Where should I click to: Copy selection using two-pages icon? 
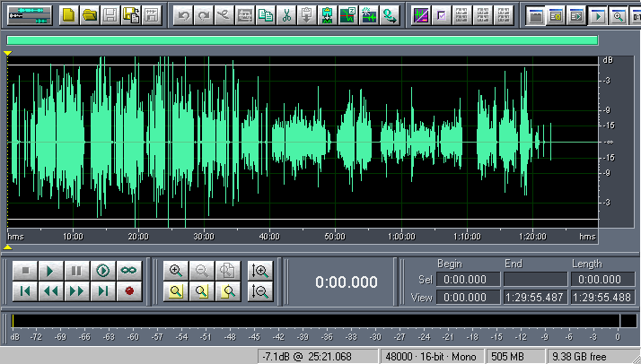point(266,15)
